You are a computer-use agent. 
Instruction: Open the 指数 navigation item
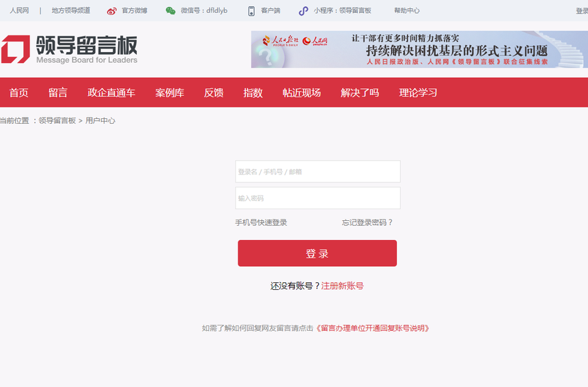click(x=253, y=93)
